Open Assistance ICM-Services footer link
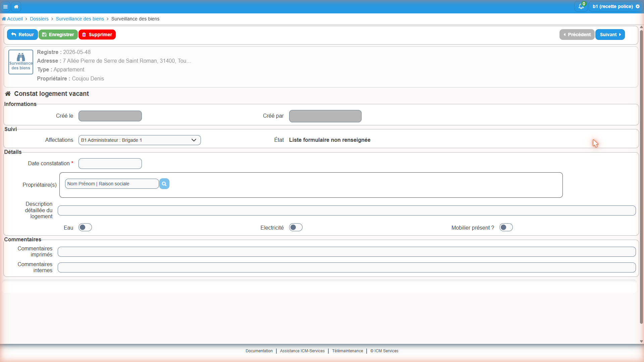The width and height of the screenshot is (644, 362). point(302,351)
